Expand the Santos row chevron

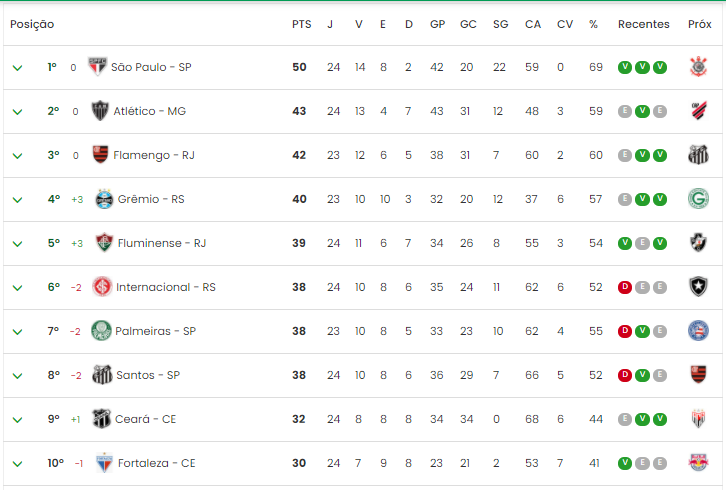click(17, 376)
